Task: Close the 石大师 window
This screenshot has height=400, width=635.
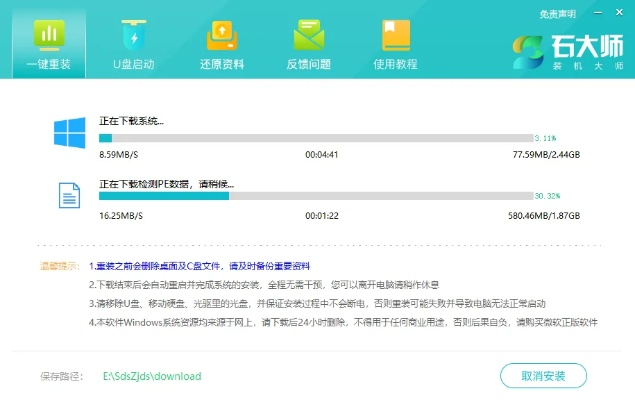Action: click(x=619, y=13)
